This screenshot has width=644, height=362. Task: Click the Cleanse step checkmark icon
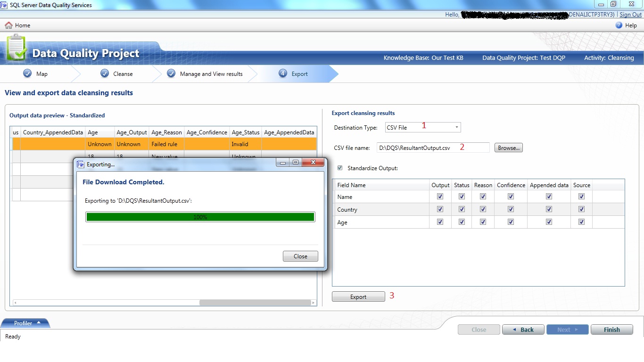[x=105, y=74]
